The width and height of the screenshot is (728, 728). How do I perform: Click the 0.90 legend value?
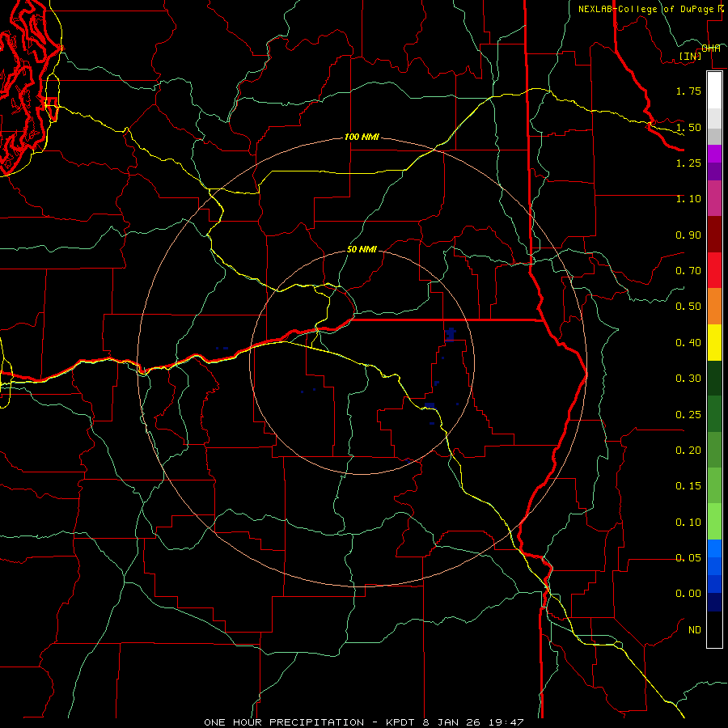(688, 235)
